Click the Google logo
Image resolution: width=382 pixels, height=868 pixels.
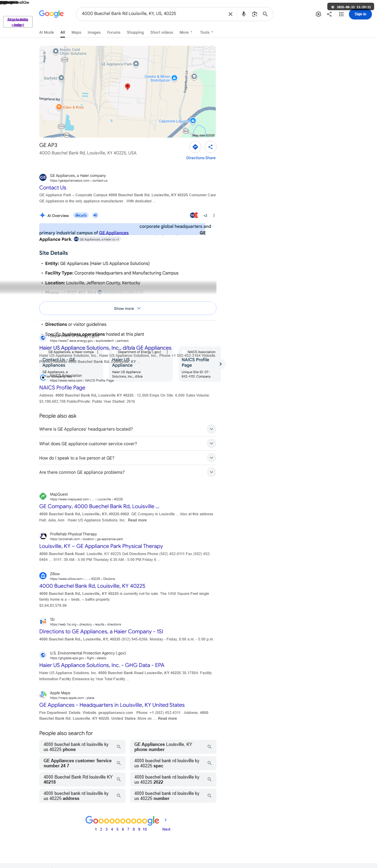[x=51, y=14]
